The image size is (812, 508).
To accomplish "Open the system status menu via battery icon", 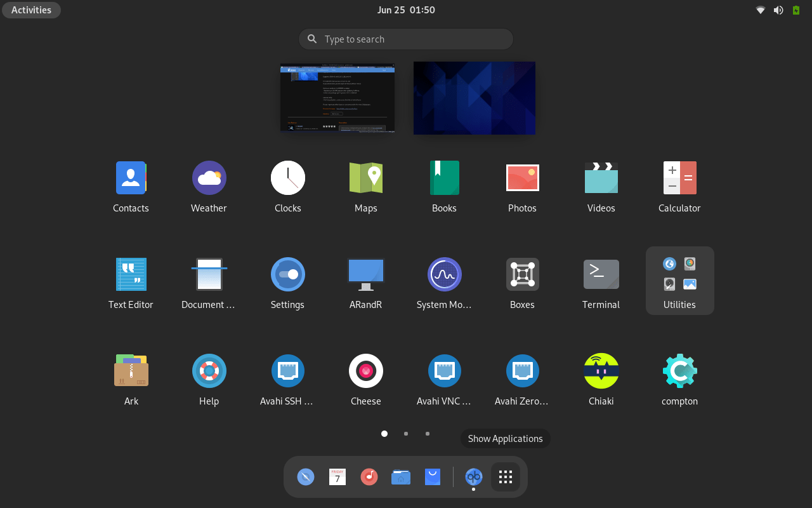I will pos(795,10).
